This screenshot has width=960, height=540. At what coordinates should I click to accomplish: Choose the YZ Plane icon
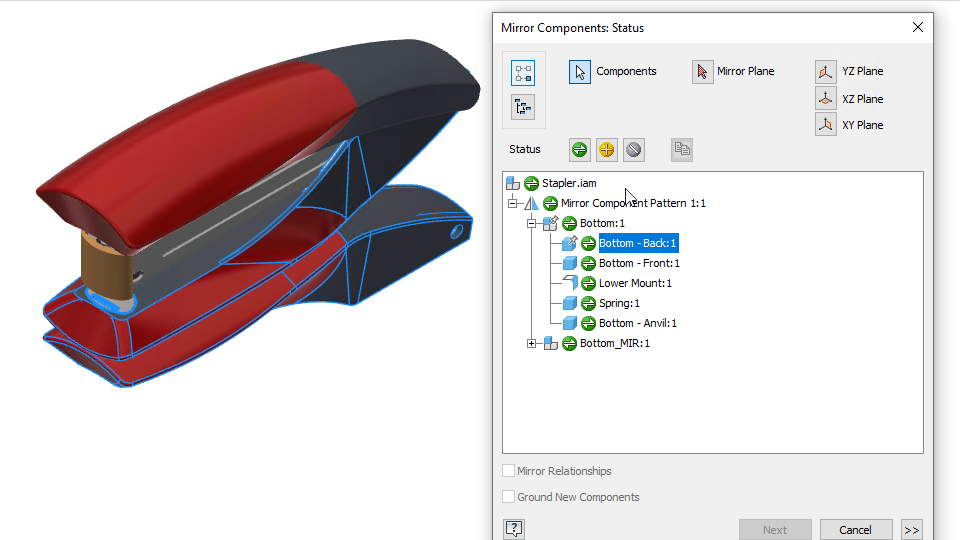point(825,72)
